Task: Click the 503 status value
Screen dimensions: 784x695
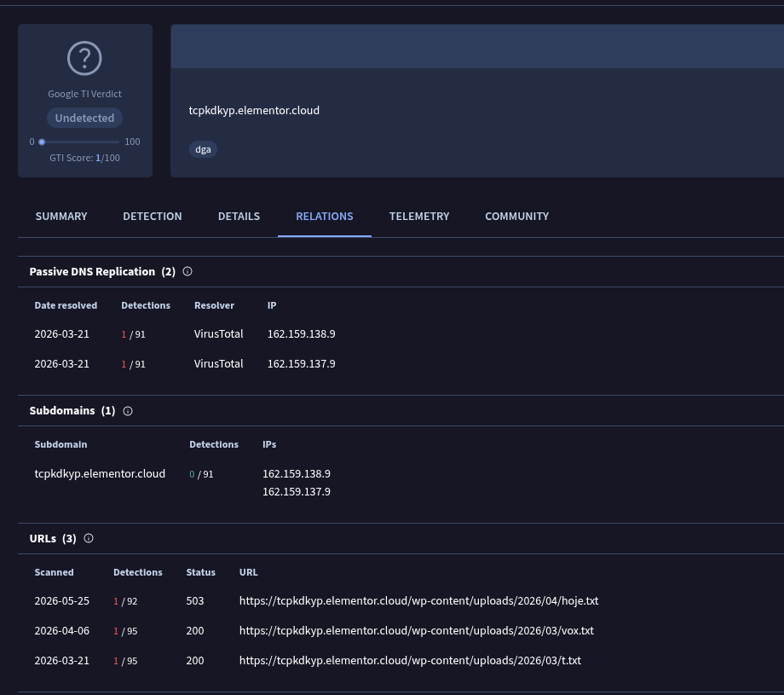Action: (195, 601)
